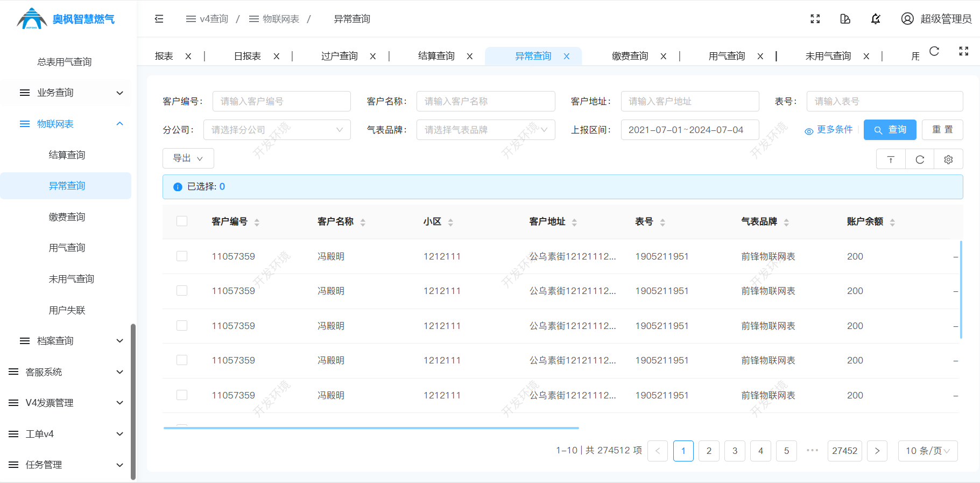Image resolution: width=980 pixels, height=483 pixels.
Task: Collapse the sidebar menu with the fold icon
Action: coord(159,19)
